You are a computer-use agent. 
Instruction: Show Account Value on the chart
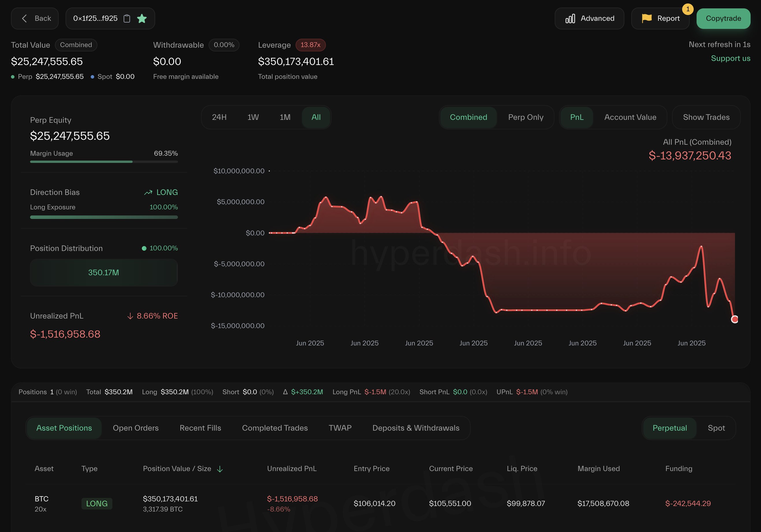630,117
